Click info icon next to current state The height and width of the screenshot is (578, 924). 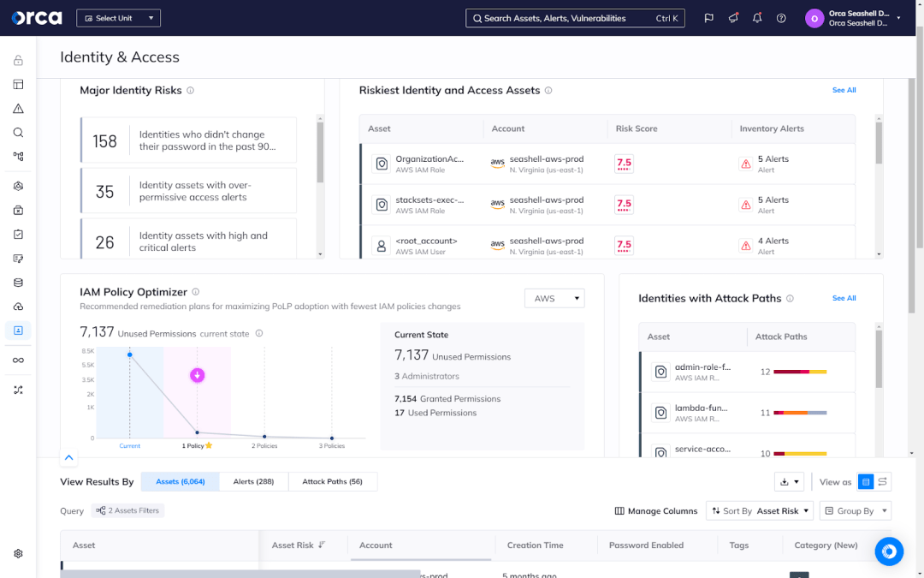[258, 333]
